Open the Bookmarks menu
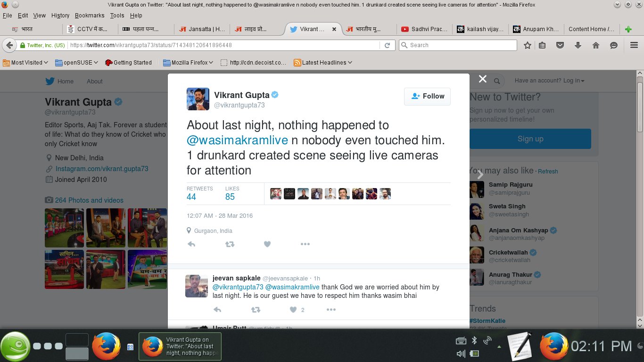 pyautogui.click(x=90, y=16)
